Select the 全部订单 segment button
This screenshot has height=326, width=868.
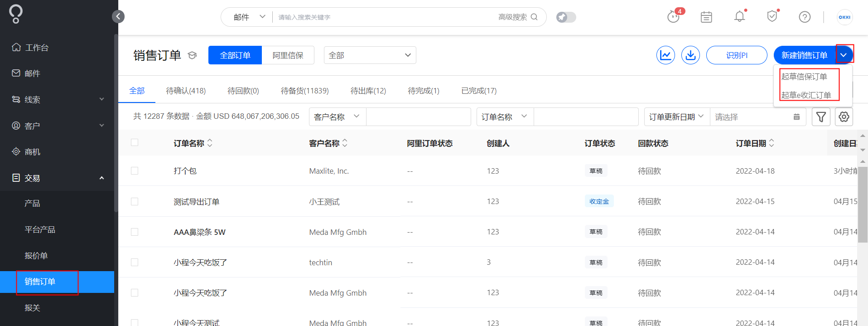235,55
